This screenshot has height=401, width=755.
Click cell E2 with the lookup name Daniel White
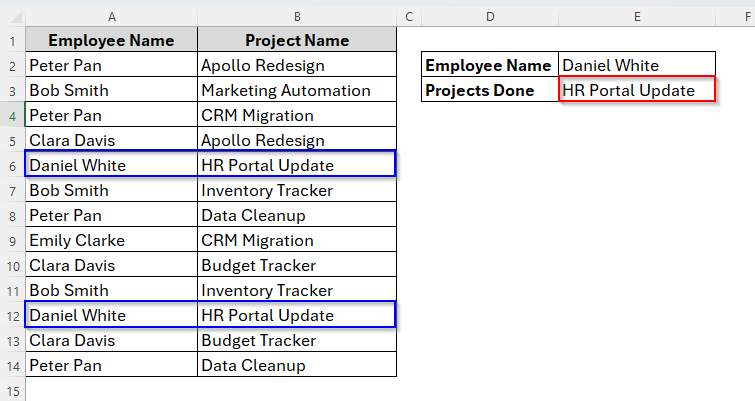point(637,66)
